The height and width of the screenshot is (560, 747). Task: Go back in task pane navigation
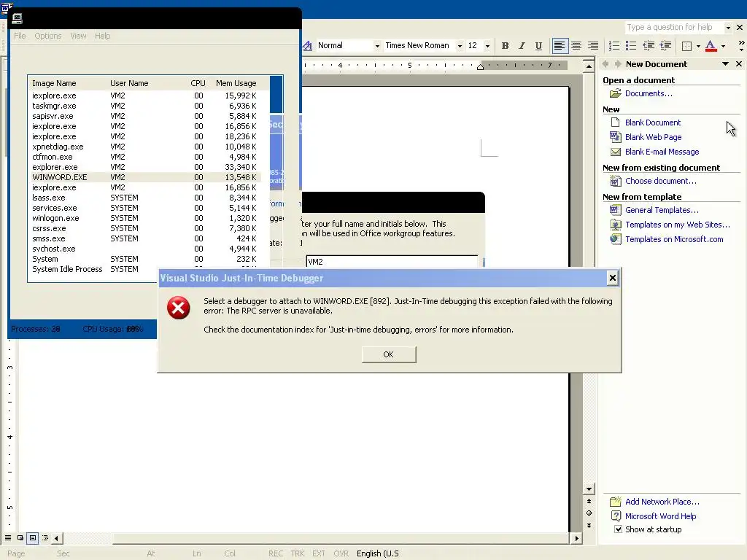(x=605, y=64)
